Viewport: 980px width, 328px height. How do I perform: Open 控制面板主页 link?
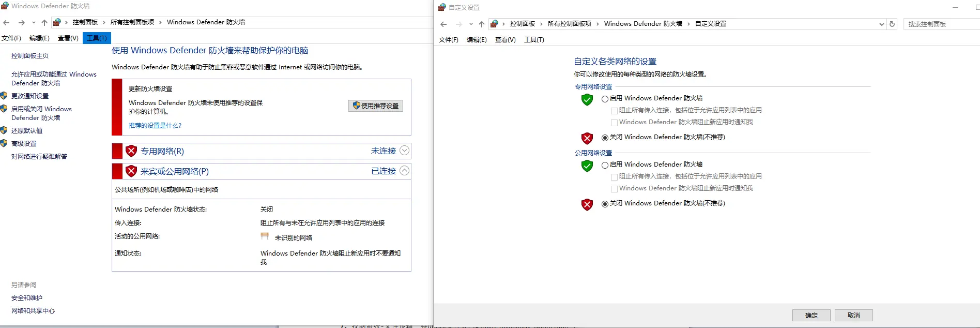[30, 56]
